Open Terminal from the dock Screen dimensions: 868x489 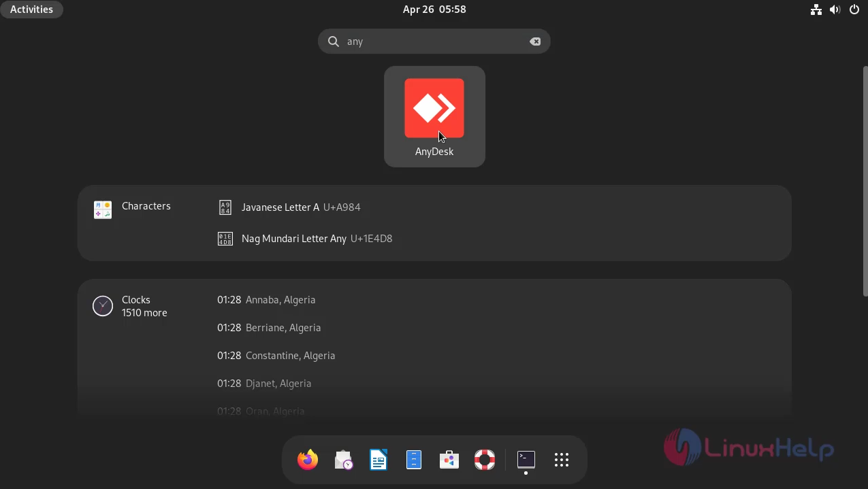click(x=526, y=460)
